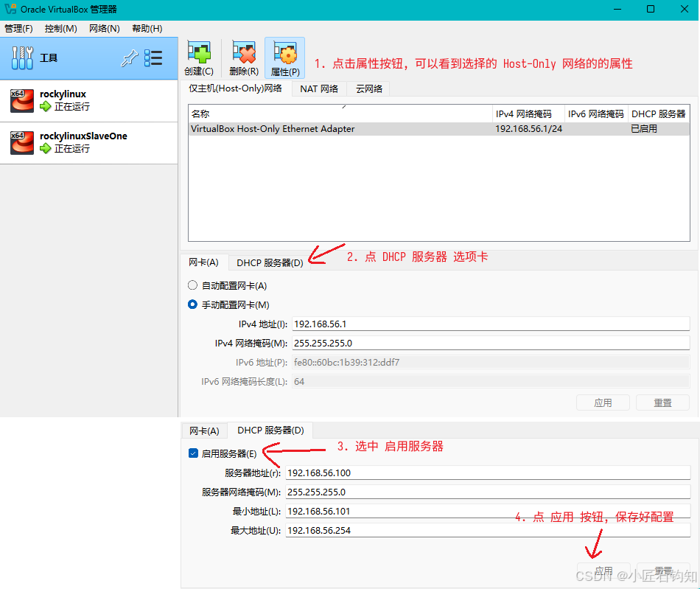Select automatic adapter configuration radio

click(x=192, y=285)
